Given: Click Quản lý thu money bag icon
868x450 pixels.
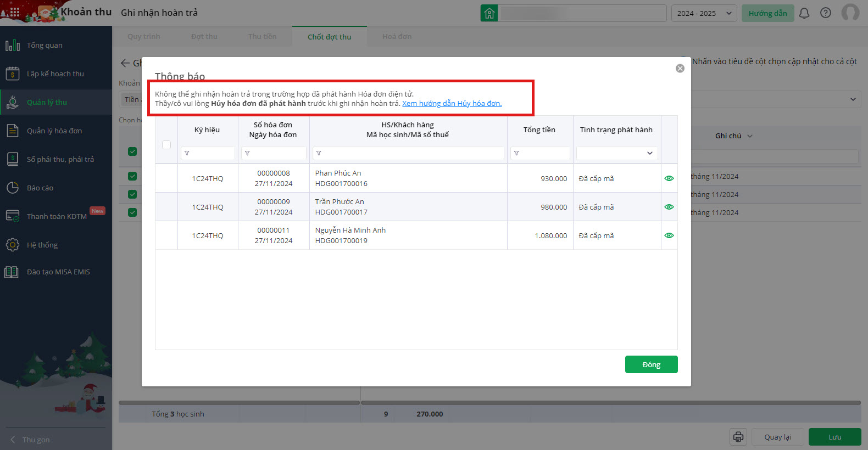Looking at the screenshot, I should 13,102.
